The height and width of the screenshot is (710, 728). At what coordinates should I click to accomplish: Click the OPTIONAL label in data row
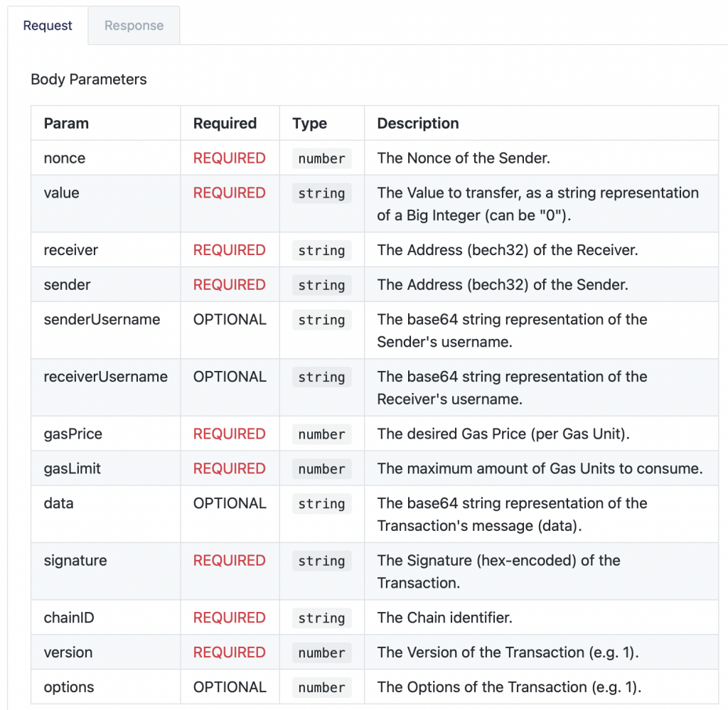point(229,503)
